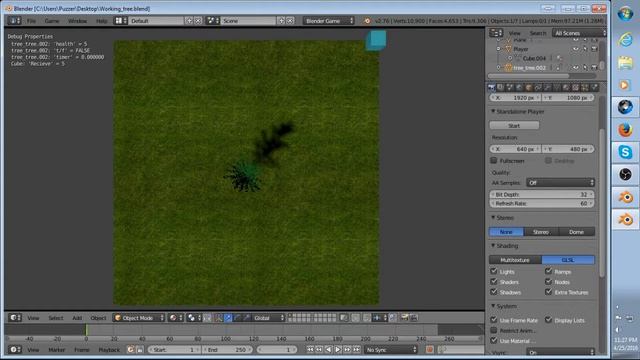Open the No Sync dropdown
640x360 pixels.
(x=391, y=349)
